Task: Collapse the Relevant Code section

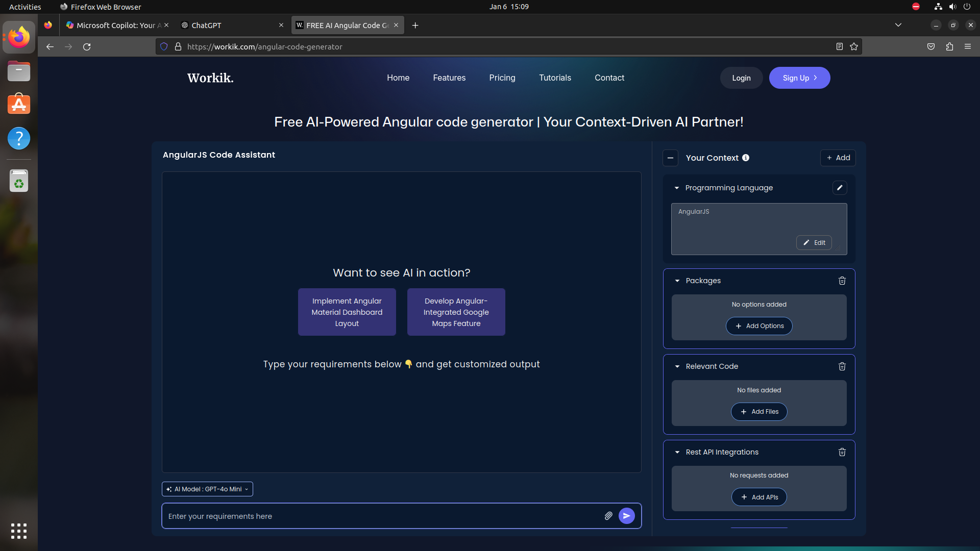Action: 677,366
